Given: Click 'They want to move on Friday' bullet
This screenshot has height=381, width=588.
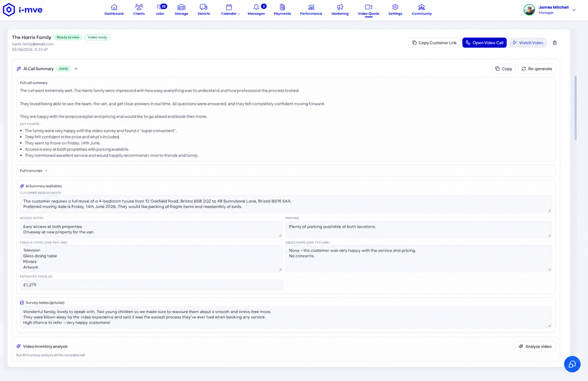Looking at the screenshot, I should [x=63, y=143].
